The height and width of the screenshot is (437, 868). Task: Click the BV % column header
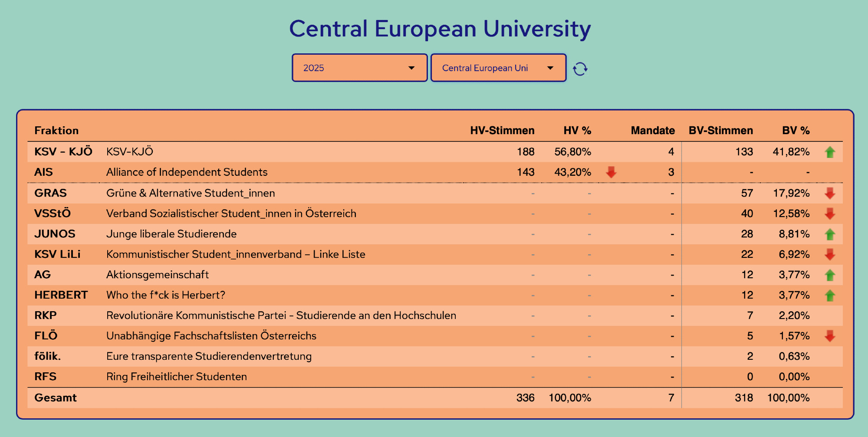coord(796,131)
